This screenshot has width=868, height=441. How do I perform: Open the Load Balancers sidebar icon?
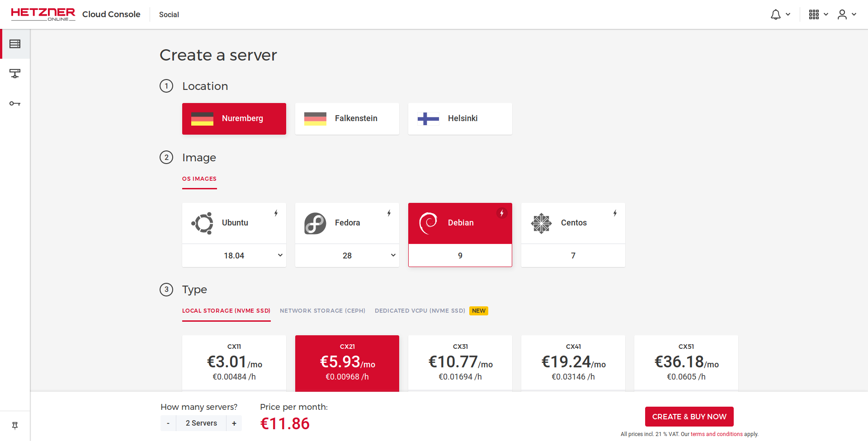[15, 73]
